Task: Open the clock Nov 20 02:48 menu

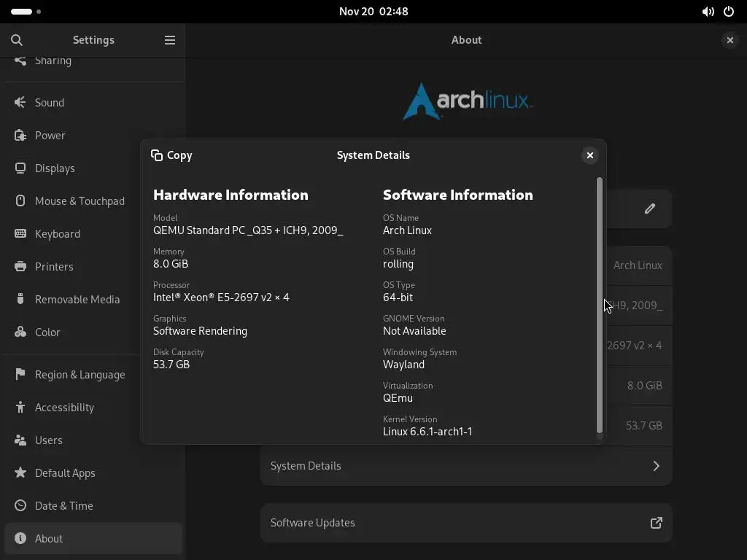Action: [x=373, y=12]
